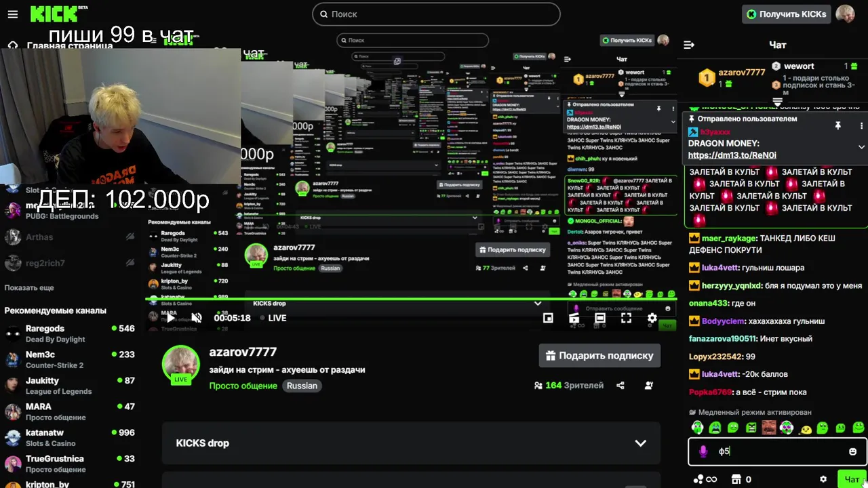
Task: Click the purple microphone in chat input
Action: click(x=703, y=451)
